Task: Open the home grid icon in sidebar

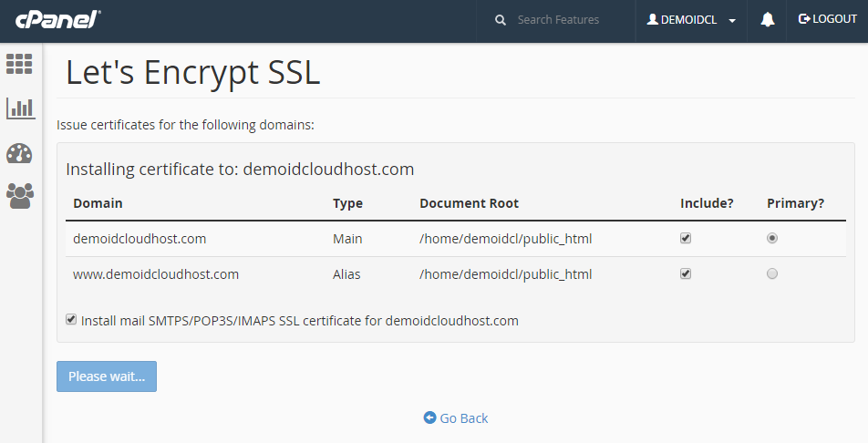Action: coord(19,64)
